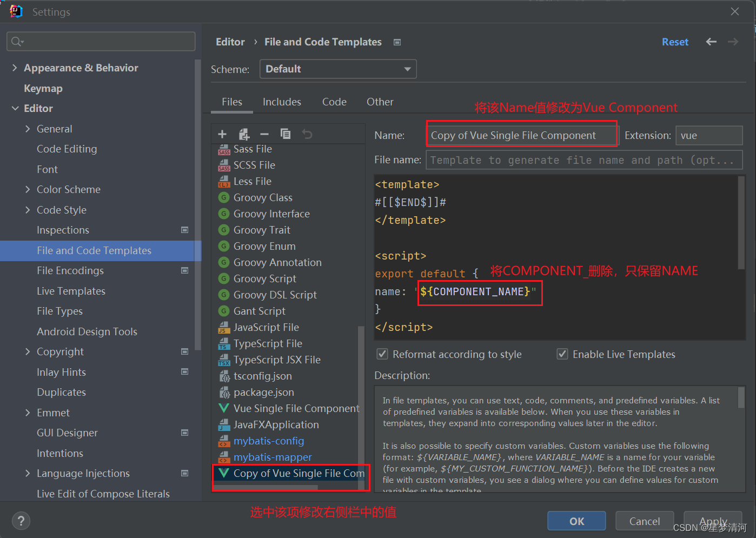
Task: Expand the Color Scheme node
Action: coord(28,189)
